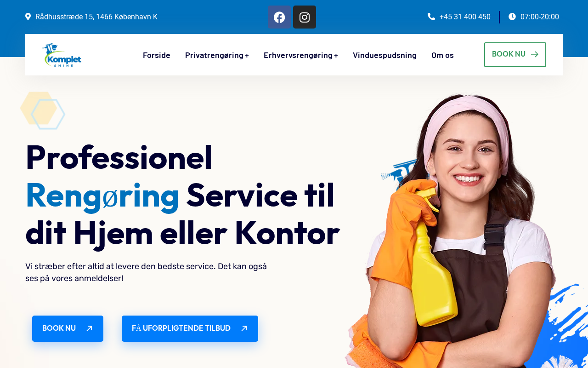588x368 pixels.
Task: Click the clock icon by opening hours
Action: (512, 17)
